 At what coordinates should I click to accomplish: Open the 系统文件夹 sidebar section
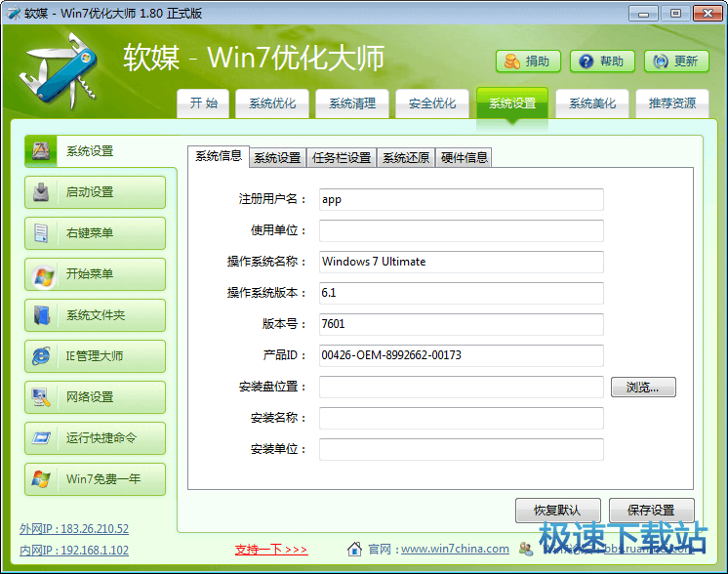[96, 315]
